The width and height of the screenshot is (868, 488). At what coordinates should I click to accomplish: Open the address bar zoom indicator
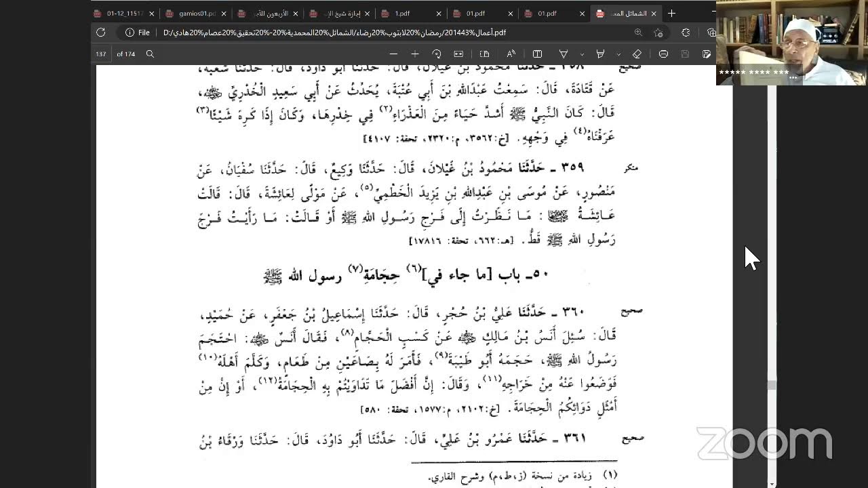[638, 33]
